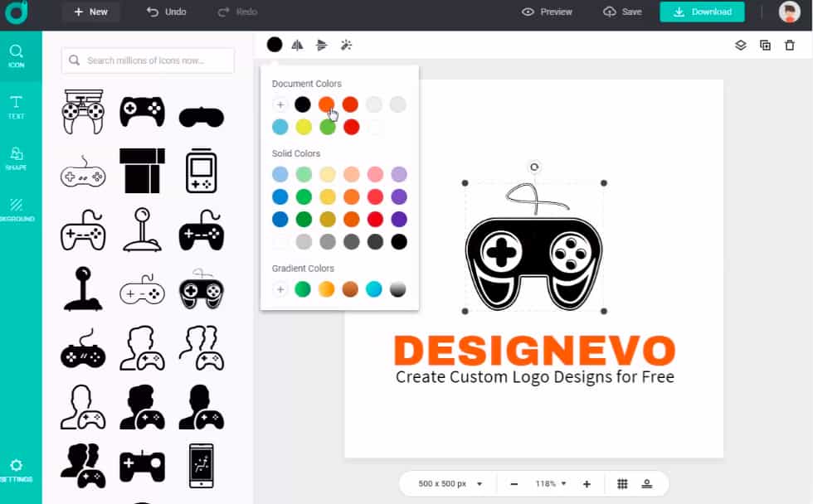
Task: Pick the black rectangular controller with plus icon
Action: [142, 466]
